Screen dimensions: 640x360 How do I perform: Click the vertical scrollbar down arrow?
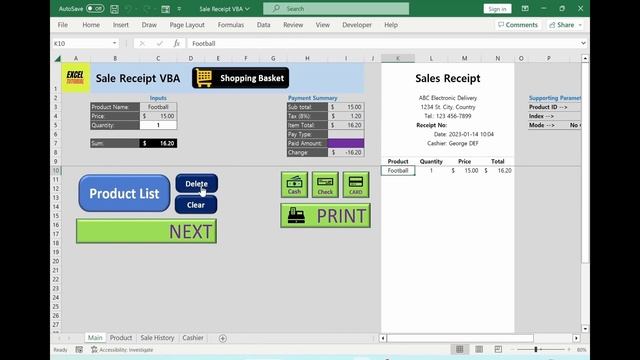coord(585,329)
